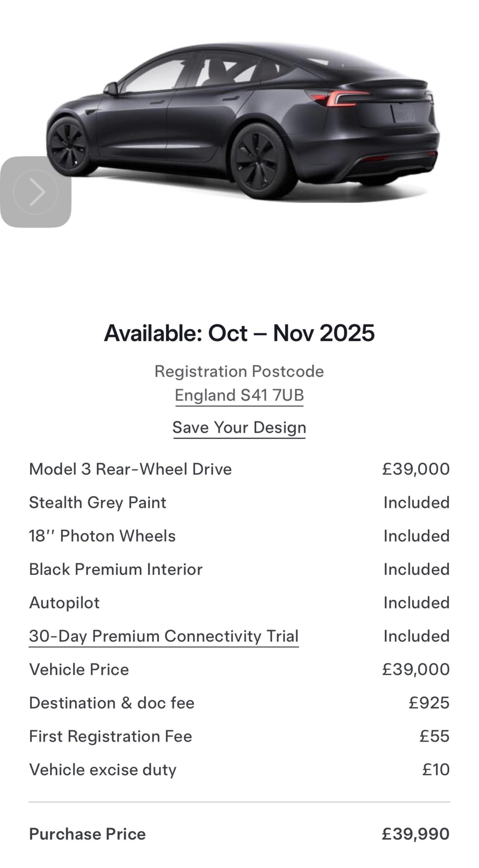
Task: Select the Stealth Grey Paint line item
Action: (98, 503)
